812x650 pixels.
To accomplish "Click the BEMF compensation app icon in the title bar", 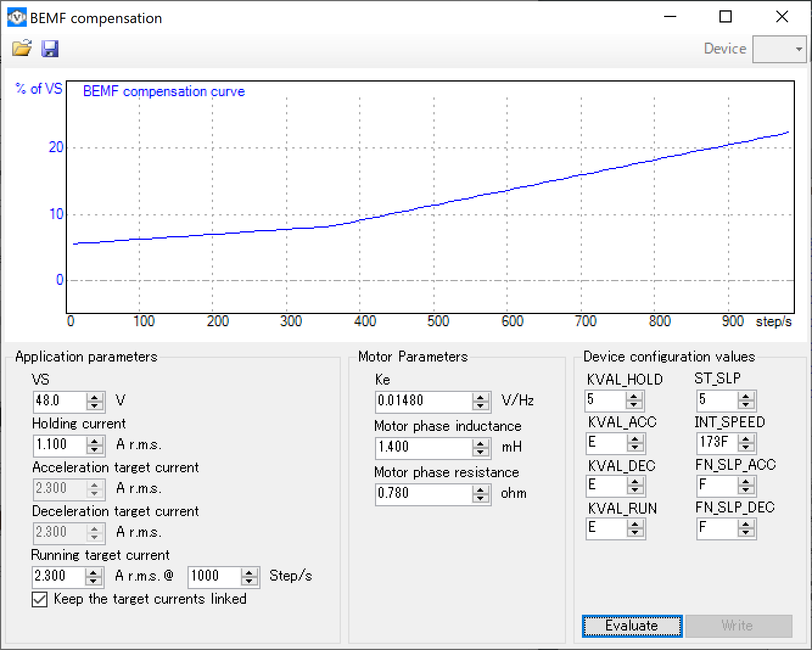I will coord(16,18).
